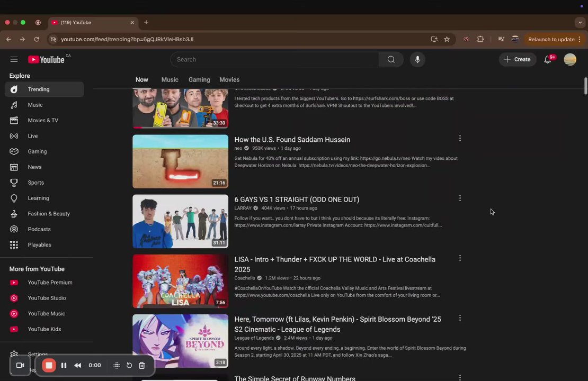This screenshot has height=381, width=588.
Task: Switch to the Gaming trending tab
Action: (x=199, y=80)
